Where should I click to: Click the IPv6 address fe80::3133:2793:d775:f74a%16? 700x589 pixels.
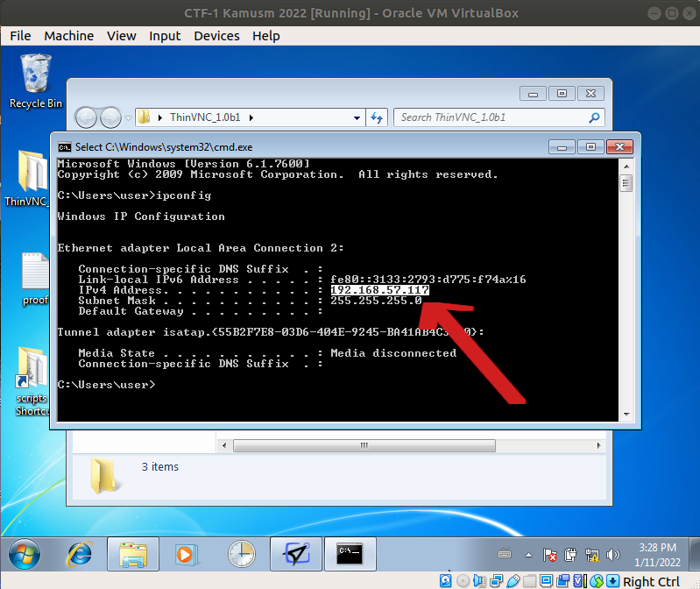pyautogui.click(x=428, y=280)
